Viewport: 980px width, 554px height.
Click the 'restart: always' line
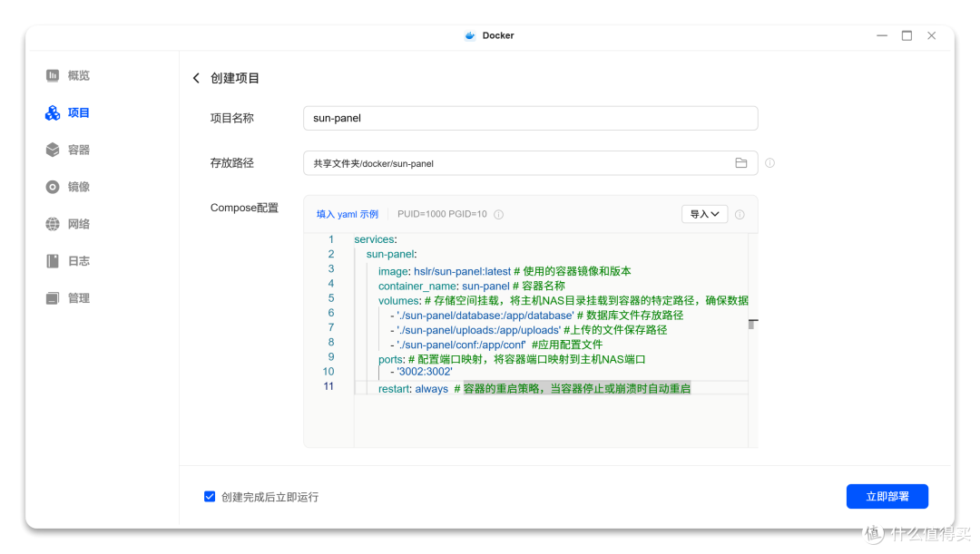pyautogui.click(x=534, y=388)
